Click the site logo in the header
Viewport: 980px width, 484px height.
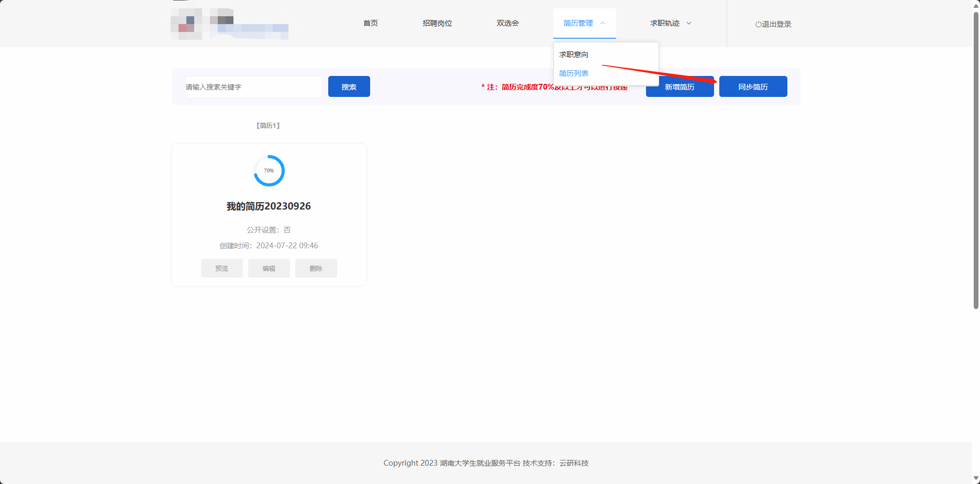229,24
